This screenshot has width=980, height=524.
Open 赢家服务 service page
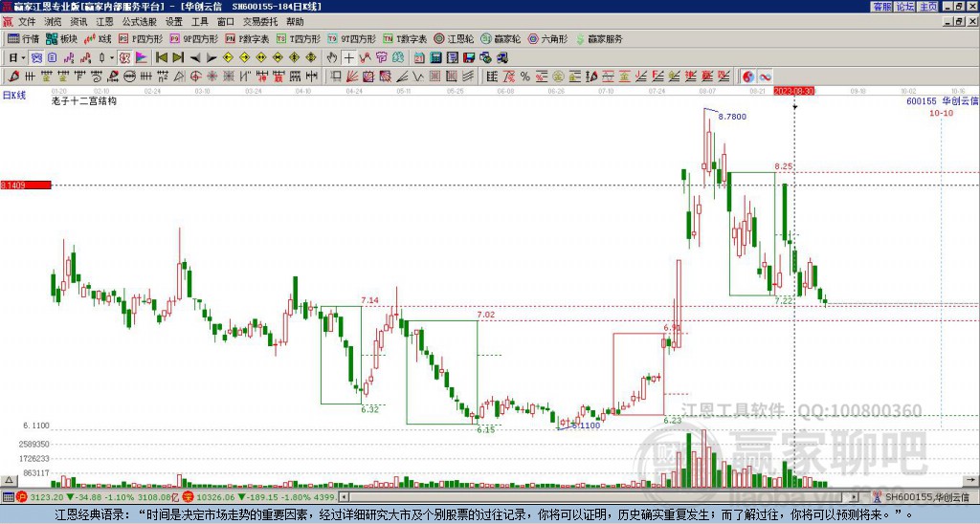[x=599, y=38]
